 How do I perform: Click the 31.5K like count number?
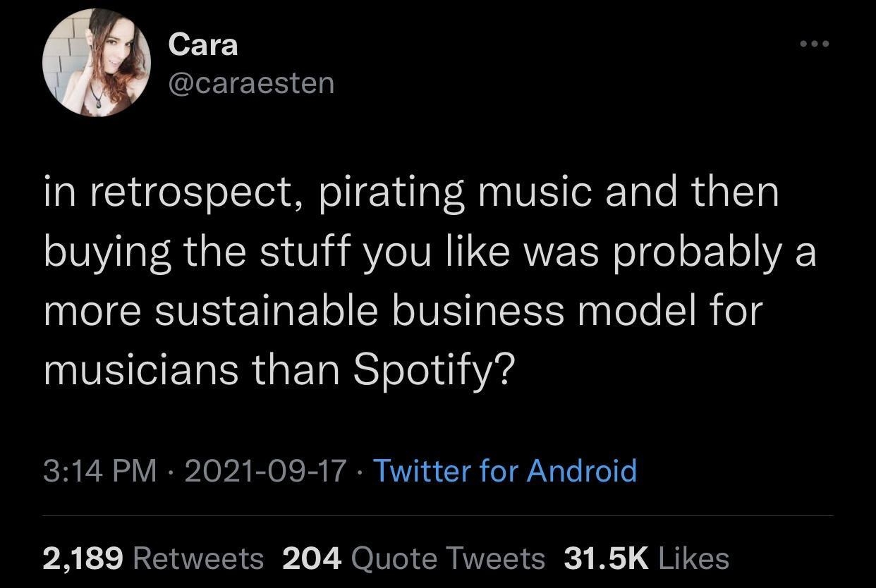click(606, 558)
